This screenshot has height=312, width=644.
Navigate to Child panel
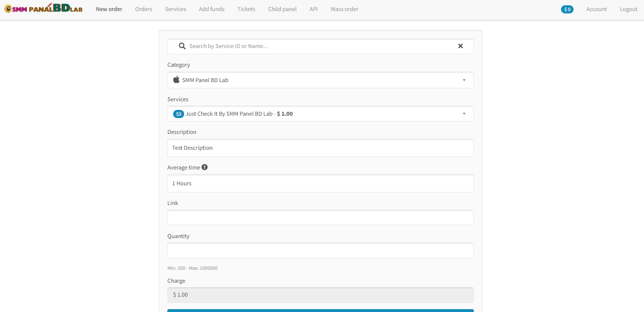[x=282, y=9]
